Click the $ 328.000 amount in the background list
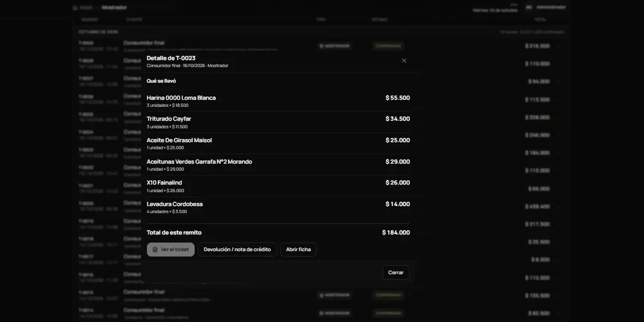 coord(537,117)
